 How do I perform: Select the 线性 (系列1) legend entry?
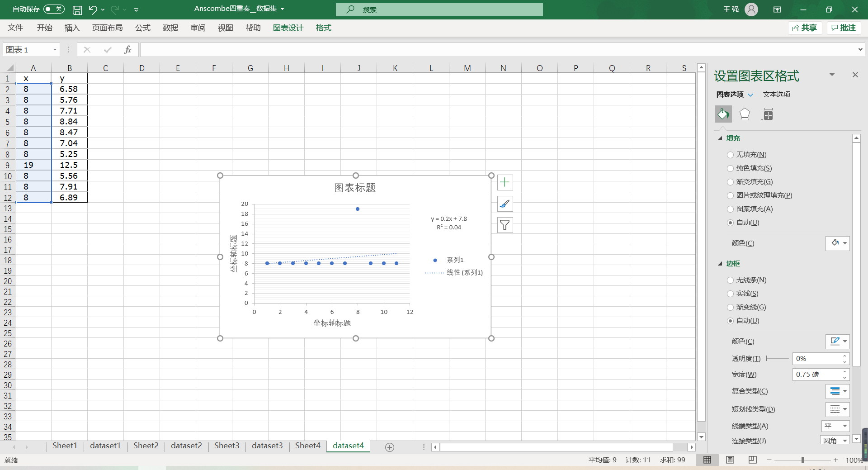click(454, 273)
